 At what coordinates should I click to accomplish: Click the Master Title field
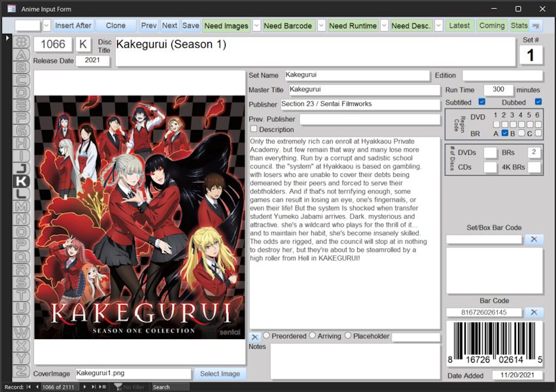[364, 90]
